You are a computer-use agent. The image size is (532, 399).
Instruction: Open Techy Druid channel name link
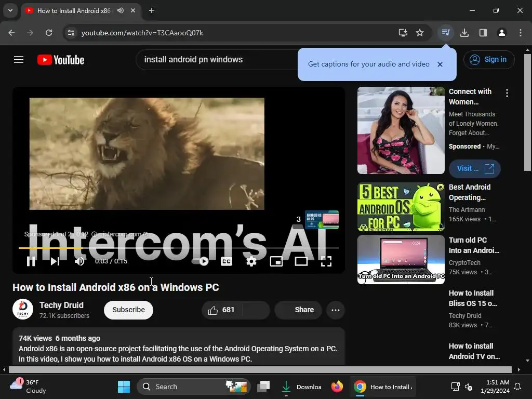pyautogui.click(x=61, y=305)
